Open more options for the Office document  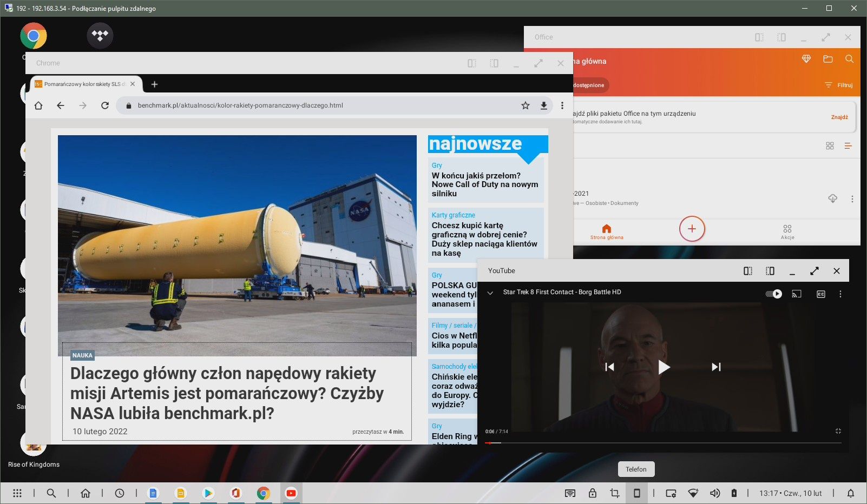tap(852, 199)
